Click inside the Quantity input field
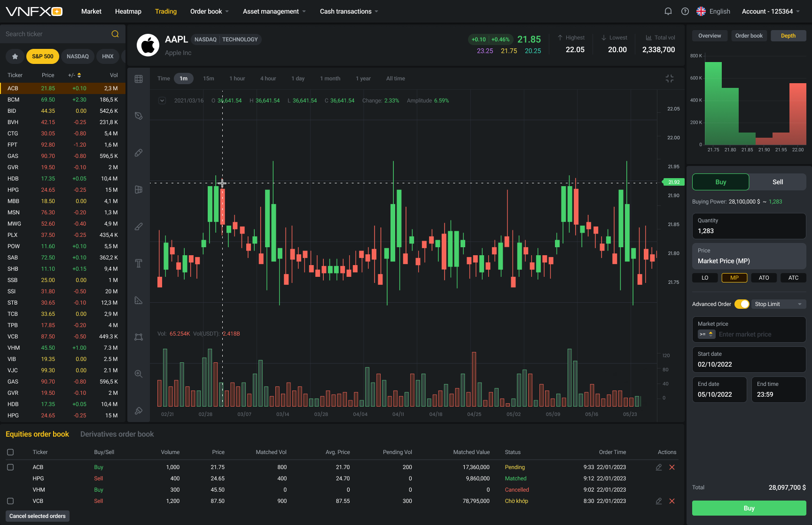 pos(749,231)
